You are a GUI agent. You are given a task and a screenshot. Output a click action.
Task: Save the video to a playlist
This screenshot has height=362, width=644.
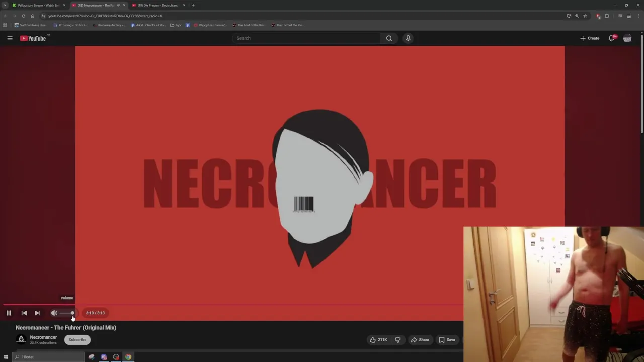pyautogui.click(x=447, y=340)
